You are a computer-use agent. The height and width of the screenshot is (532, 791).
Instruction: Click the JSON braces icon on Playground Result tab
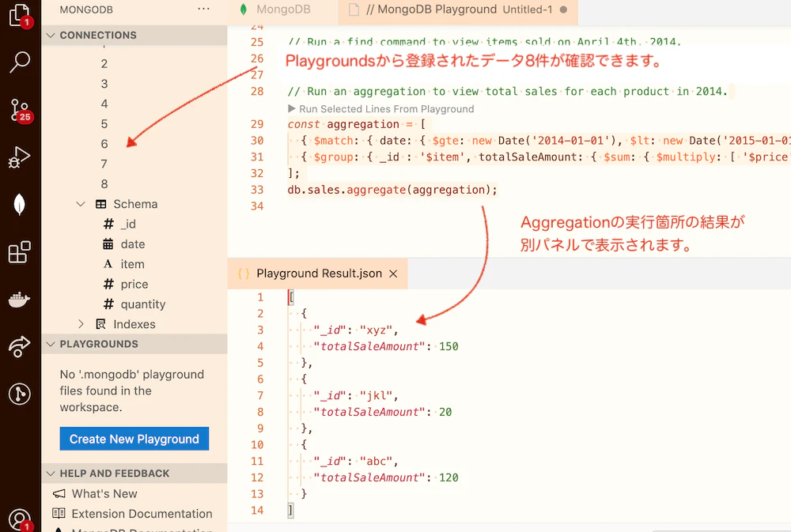pyautogui.click(x=244, y=274)
